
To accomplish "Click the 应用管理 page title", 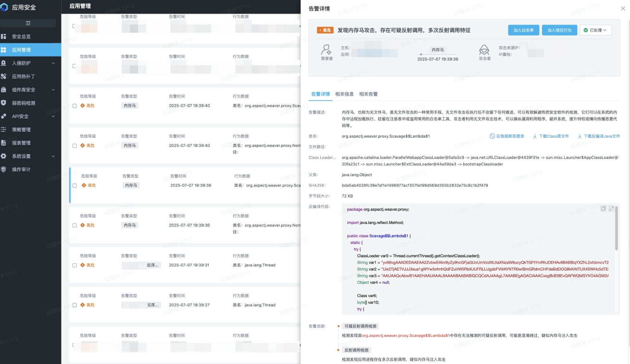I will click(80, 6).
